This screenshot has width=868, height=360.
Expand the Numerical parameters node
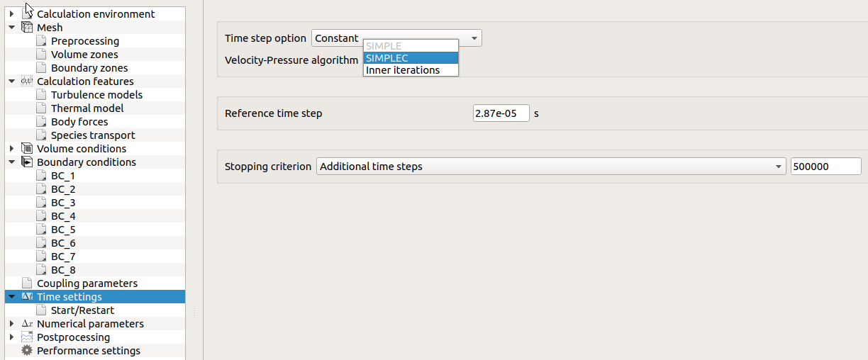(x=11, y=324)
